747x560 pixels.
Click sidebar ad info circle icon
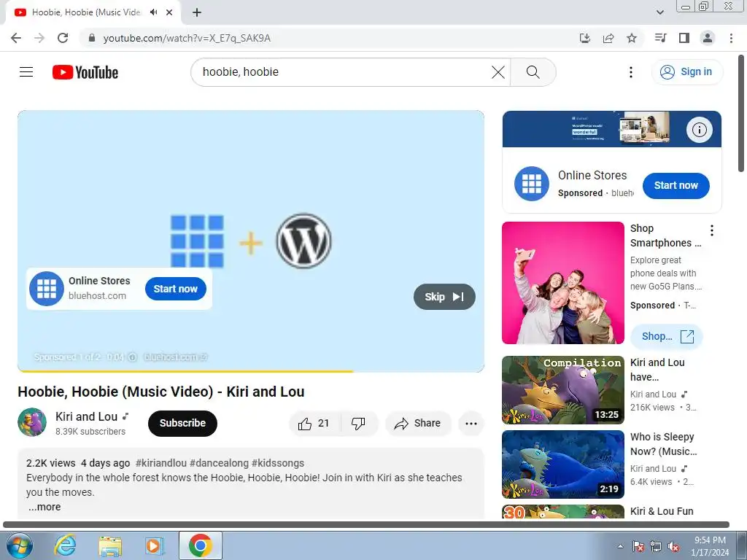click(x=699, y=130)
